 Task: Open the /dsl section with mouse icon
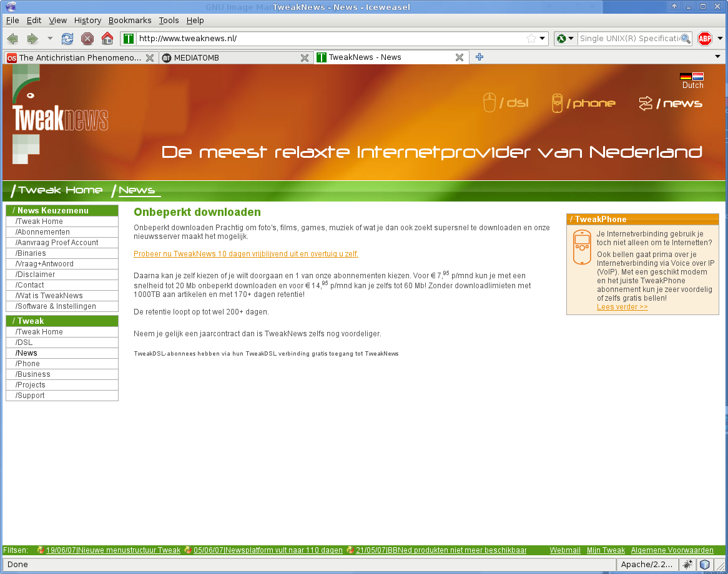tap(506, 102)
